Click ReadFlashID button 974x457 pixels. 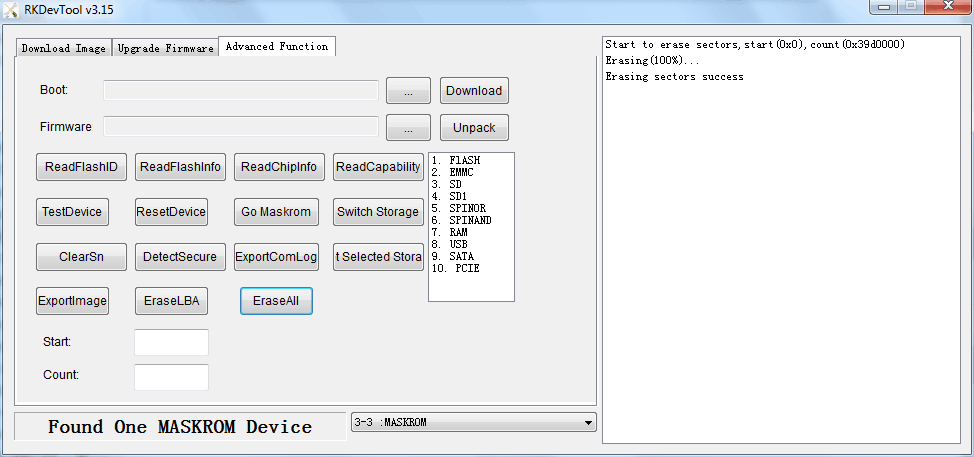click(81, 167)
